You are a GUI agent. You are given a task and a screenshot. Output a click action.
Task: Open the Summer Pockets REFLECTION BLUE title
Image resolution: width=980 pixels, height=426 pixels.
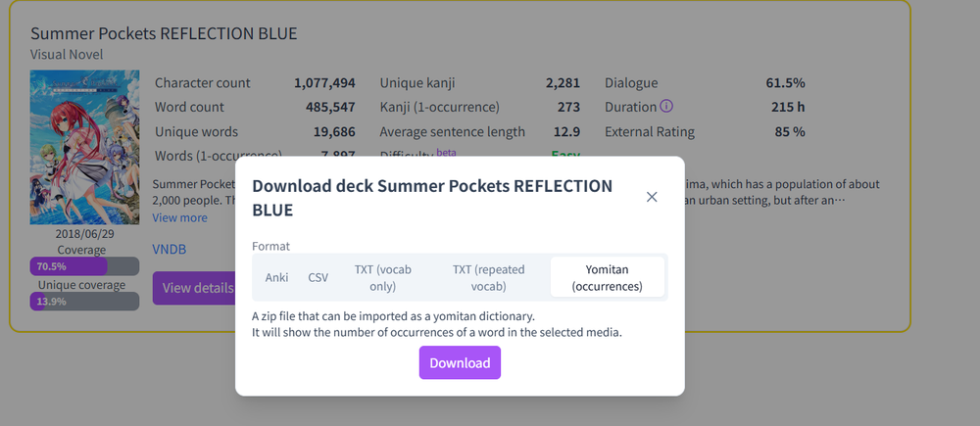click(x=164, y=33)
